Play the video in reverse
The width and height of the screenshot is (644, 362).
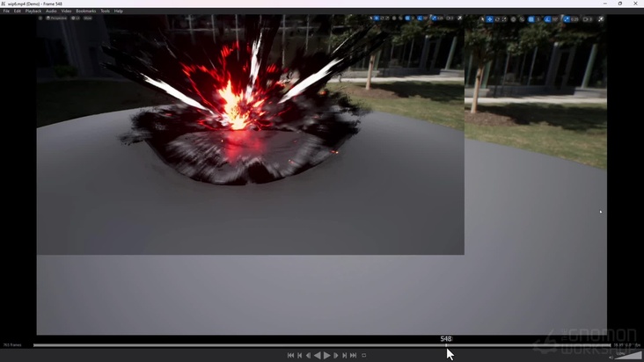[x=318, y=356]
